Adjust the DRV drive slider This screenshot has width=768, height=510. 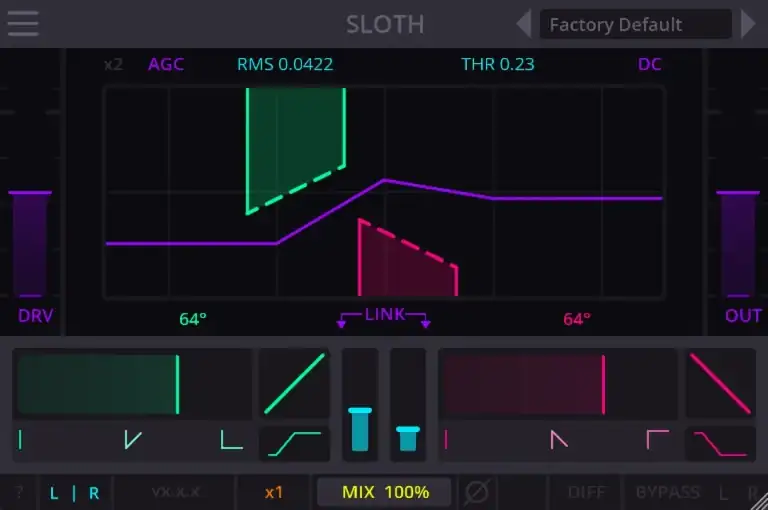30,244
